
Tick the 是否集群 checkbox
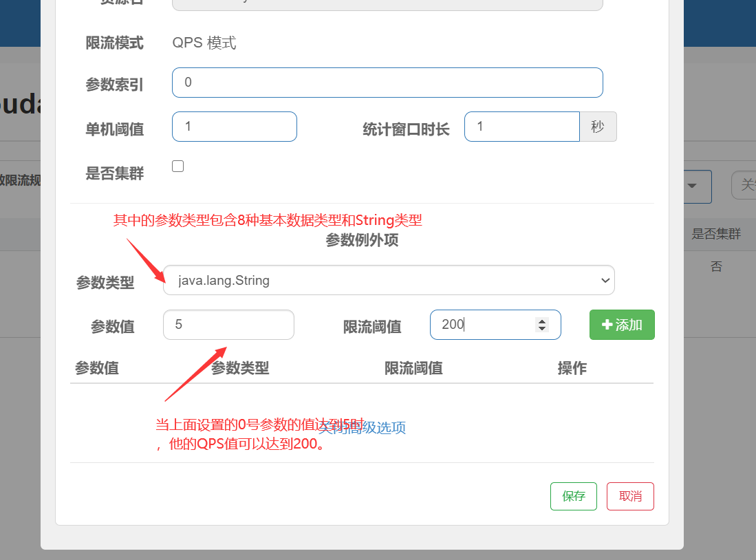point(178,166)
